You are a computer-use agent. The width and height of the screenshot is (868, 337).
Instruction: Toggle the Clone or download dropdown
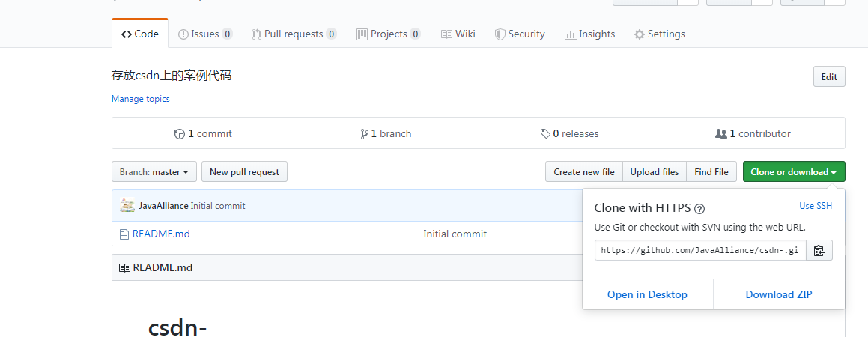click(x=794, y=171)
